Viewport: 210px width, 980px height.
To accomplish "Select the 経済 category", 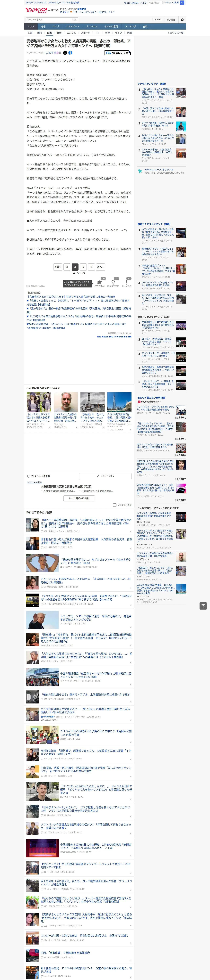I will (59, 33).
